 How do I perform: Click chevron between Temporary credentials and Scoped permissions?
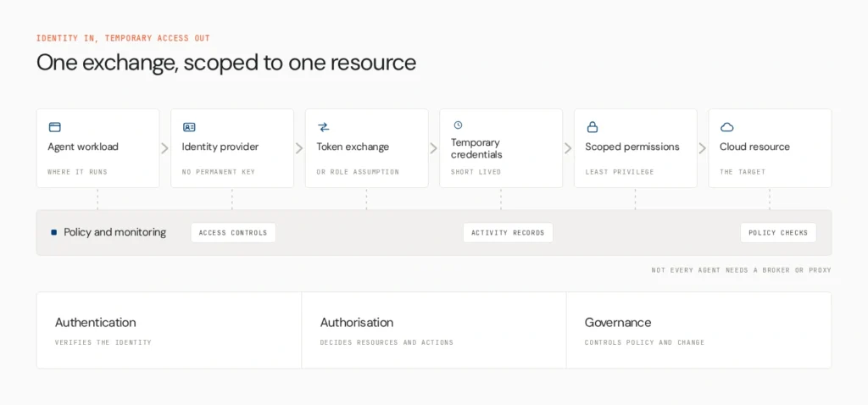point(568,148)
